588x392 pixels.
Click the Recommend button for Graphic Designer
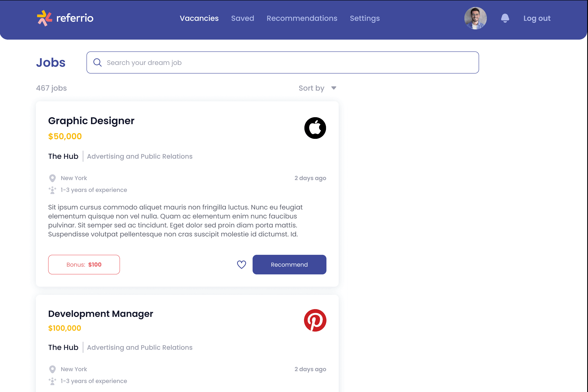[289, 265]
